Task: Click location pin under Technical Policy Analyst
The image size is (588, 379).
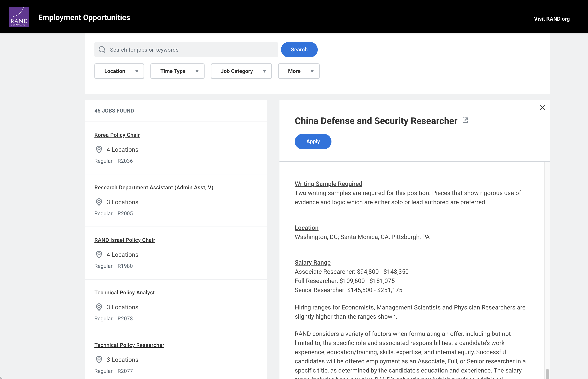Action: [x=99, y=307]
